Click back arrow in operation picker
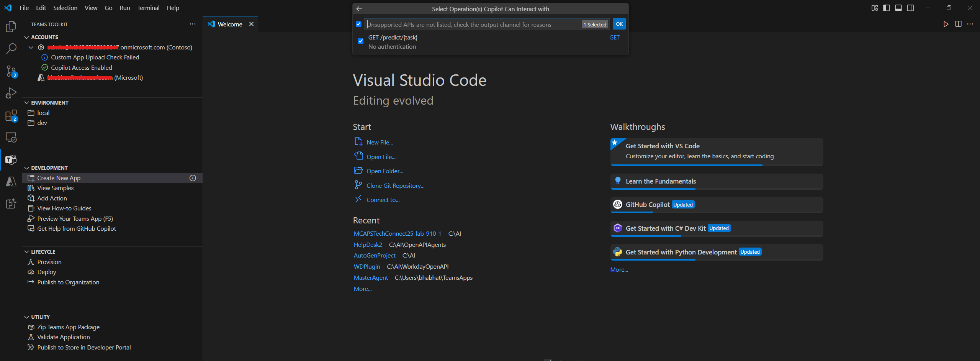980x361 pixels. 359,9
